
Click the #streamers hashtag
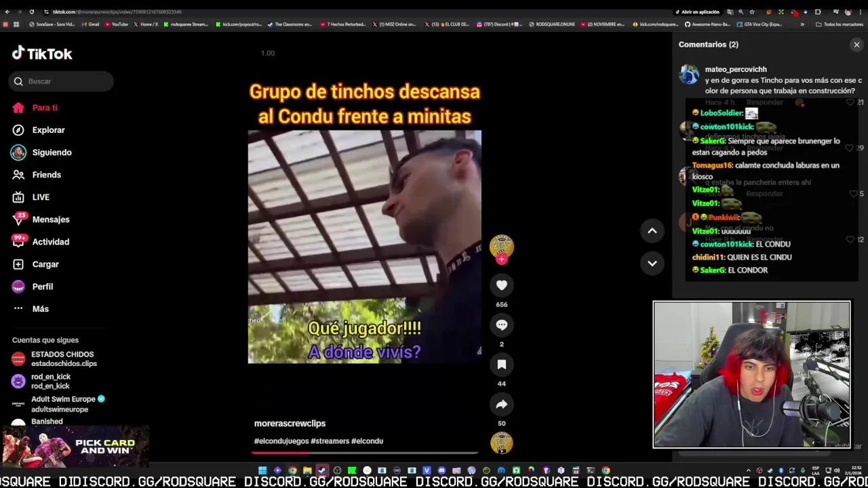(330, 441)
